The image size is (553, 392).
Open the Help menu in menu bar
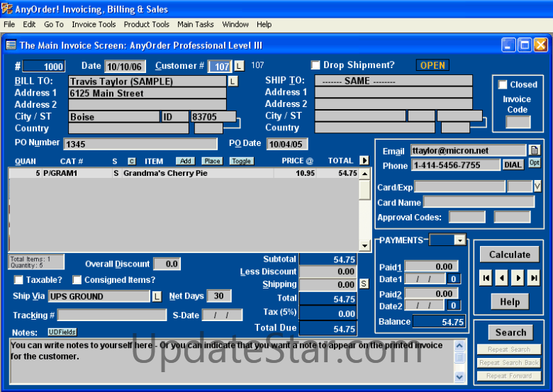click(x=264, y=24)
